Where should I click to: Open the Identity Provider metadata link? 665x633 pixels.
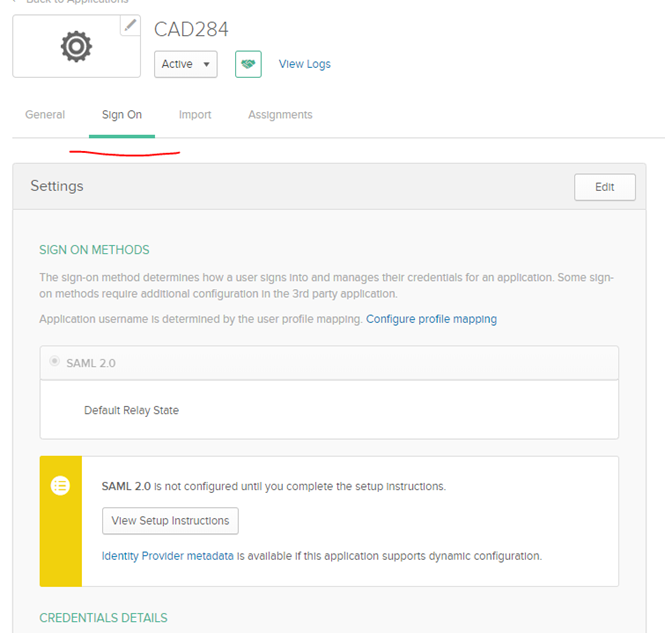tap(167, 556)
